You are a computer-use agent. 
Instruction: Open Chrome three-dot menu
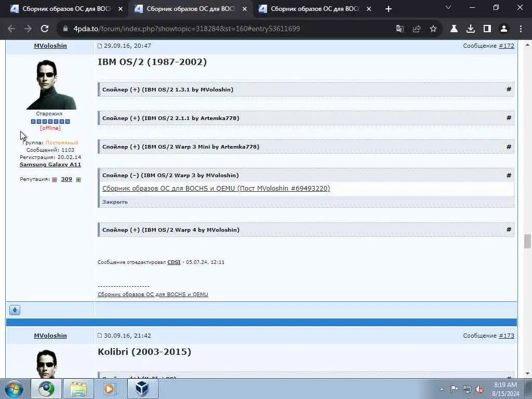click(x=521, y=29)
